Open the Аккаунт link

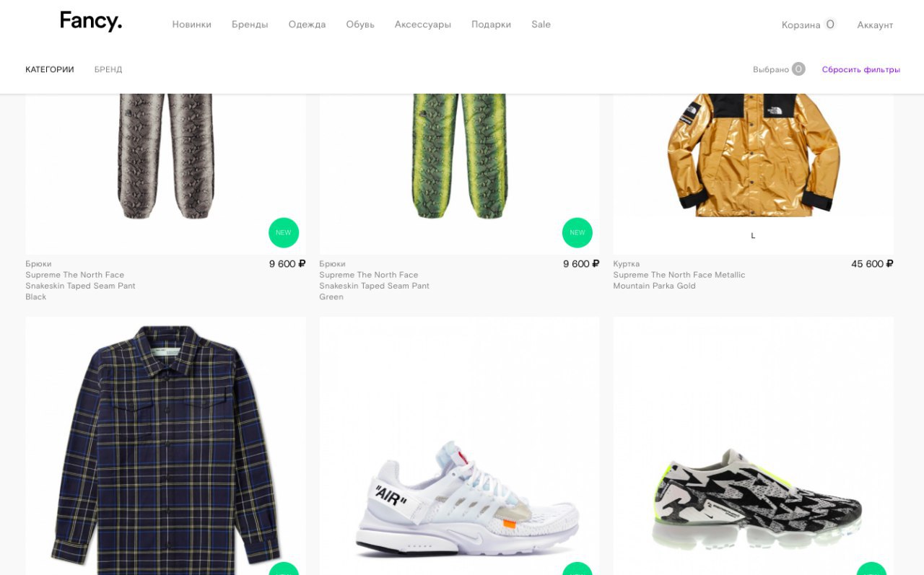coord(875,25)
